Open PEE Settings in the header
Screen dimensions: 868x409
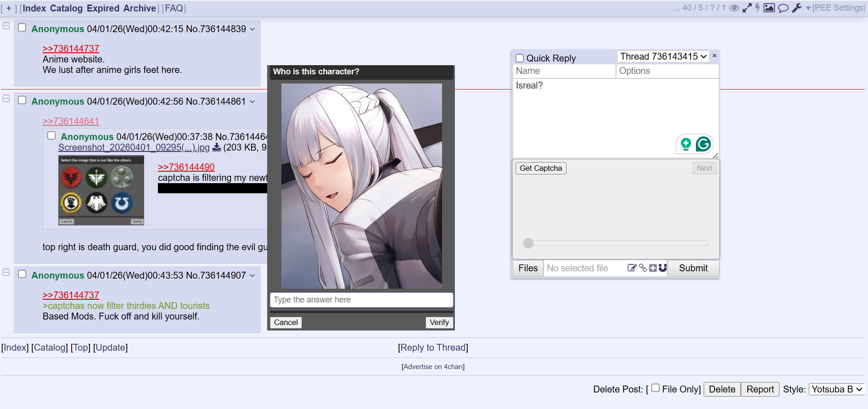pos(838,8)
